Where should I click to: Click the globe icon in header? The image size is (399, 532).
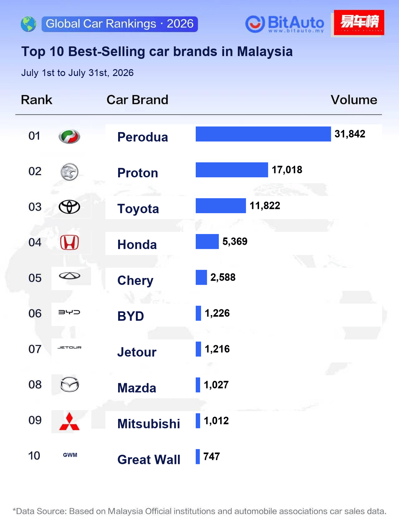pyautogui.click(x=28, y=24)
